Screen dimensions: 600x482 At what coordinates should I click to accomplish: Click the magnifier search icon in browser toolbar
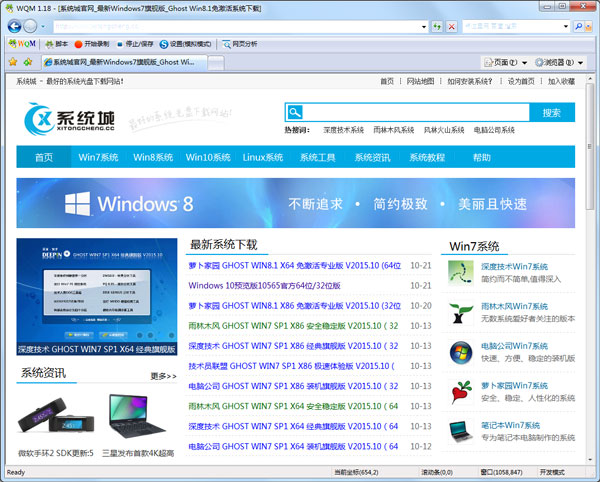[x=579, y=26]
